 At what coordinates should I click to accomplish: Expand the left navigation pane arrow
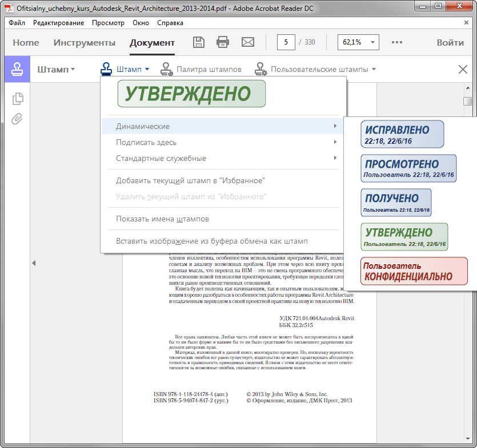click(x=34, y=263)
